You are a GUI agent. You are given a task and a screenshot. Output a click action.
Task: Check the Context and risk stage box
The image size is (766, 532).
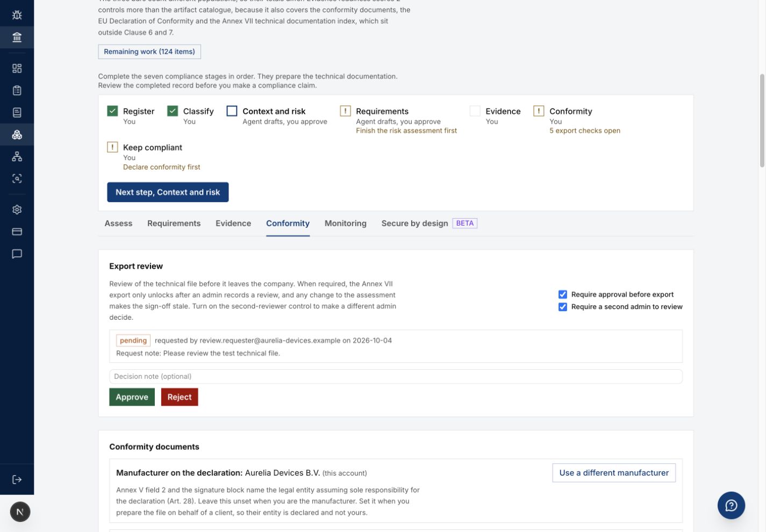click(x=232, y=111)
